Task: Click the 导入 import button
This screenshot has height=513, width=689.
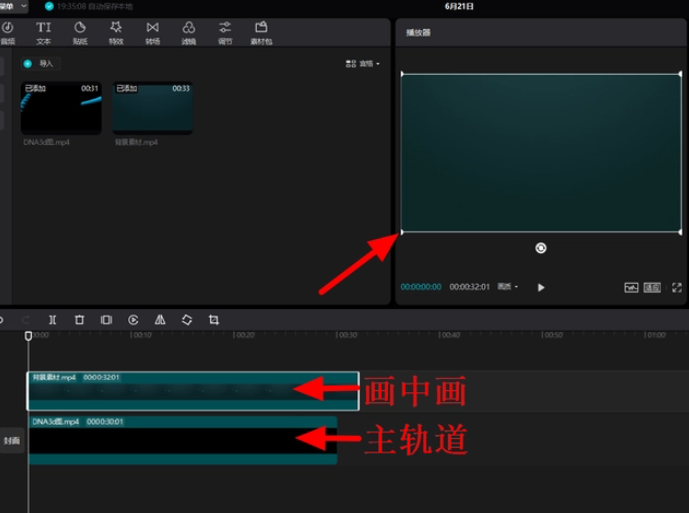Action: coord(40,64)
